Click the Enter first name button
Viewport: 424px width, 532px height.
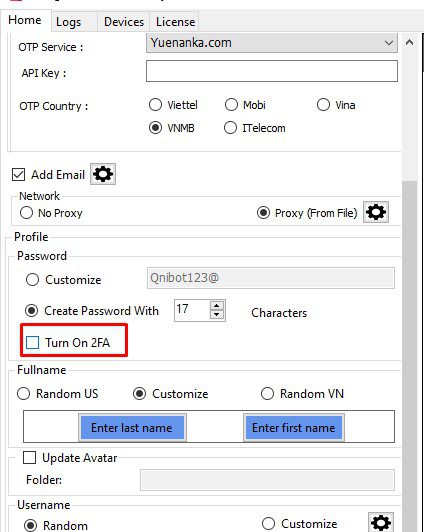[294, 428]
